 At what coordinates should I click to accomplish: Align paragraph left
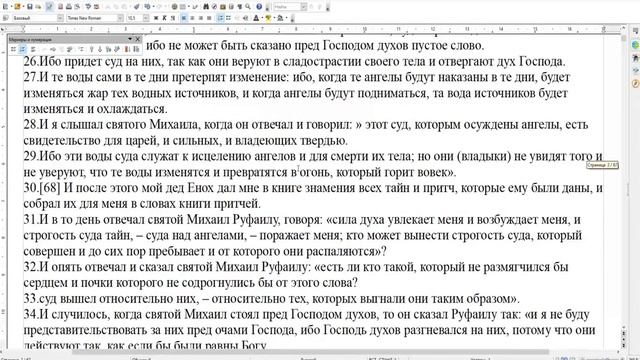click(184, 18)
